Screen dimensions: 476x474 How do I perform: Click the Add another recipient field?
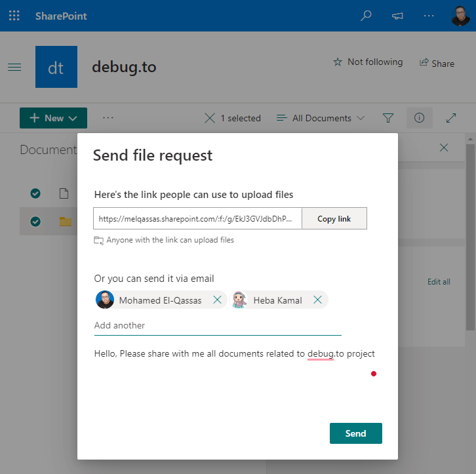[x=218, y=326]
